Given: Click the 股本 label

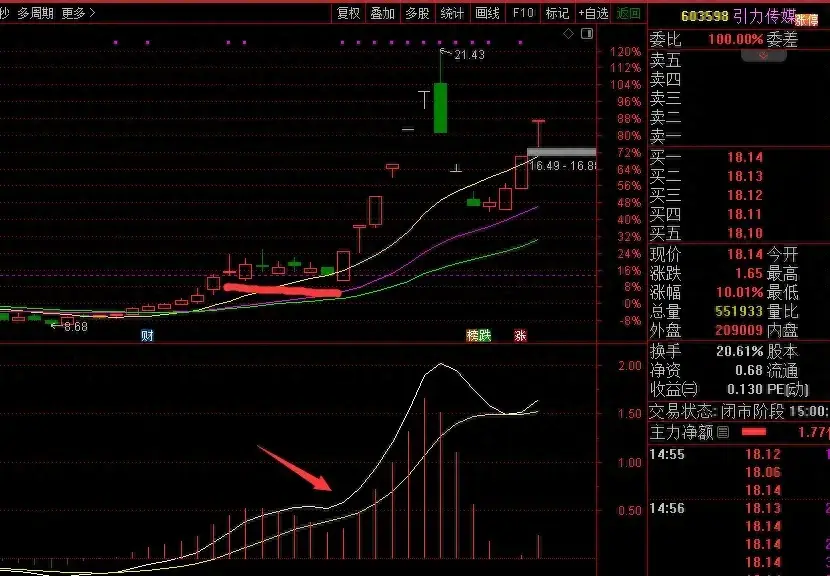Looking at the screenshot, I should tap(783, 351).
